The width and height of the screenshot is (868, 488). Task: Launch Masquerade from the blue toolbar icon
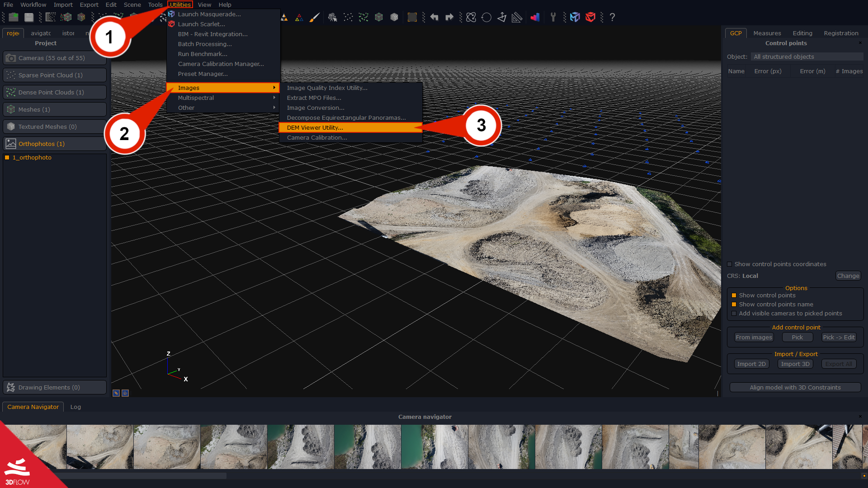point(575,17)
